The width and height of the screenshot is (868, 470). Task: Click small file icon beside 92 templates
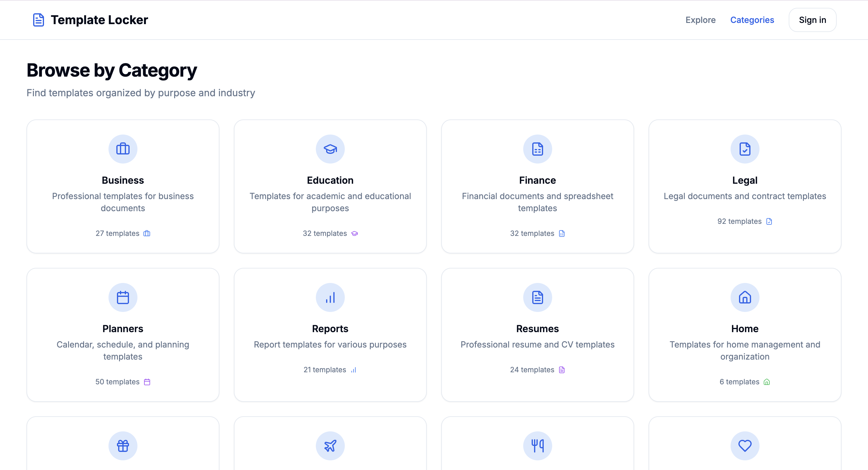coord(769,221)
